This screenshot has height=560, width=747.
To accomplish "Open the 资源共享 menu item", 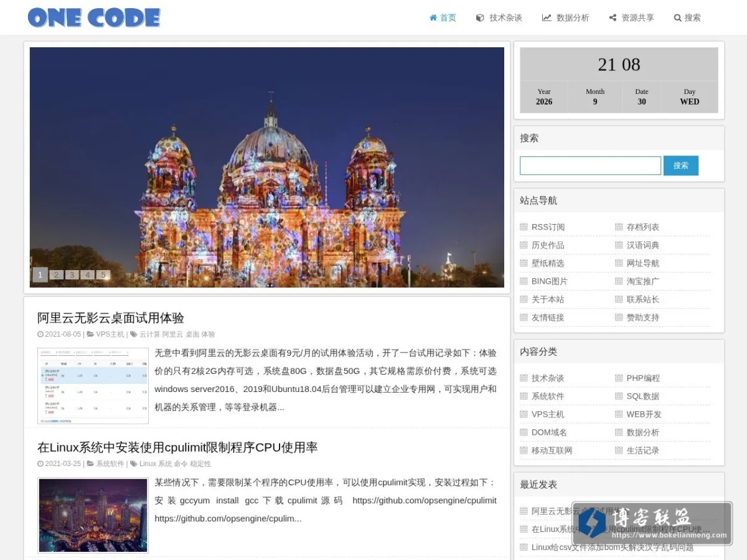I will [631, 18].
